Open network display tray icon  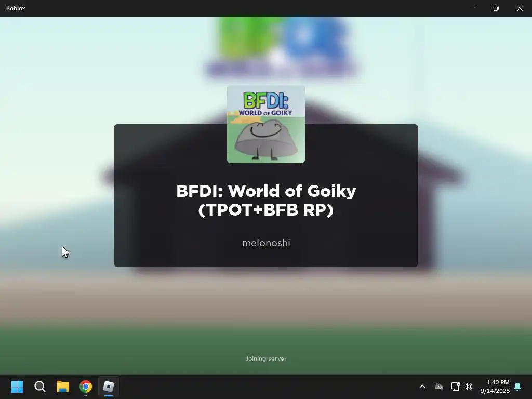455,387
